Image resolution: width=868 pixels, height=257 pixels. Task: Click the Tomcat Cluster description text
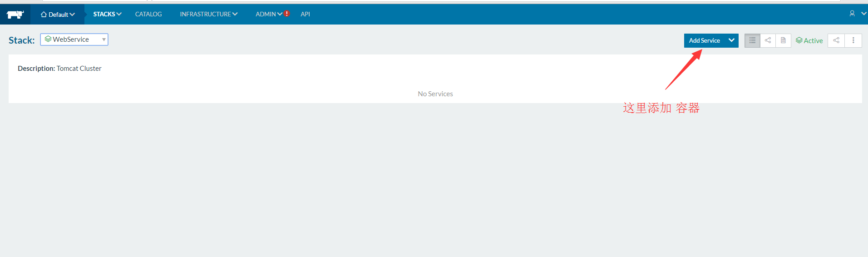coord(79,69)
